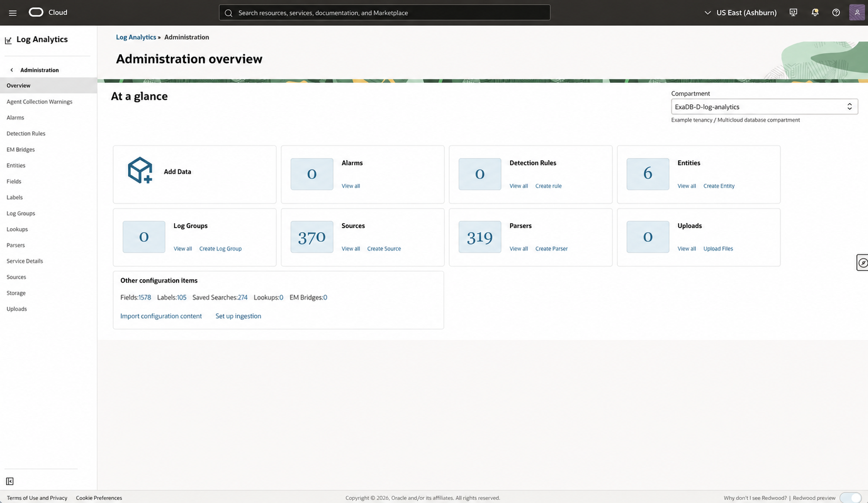This screenshot has height=503, width=868.
Task: Click the Upload Files link
Action: point(718,249)
